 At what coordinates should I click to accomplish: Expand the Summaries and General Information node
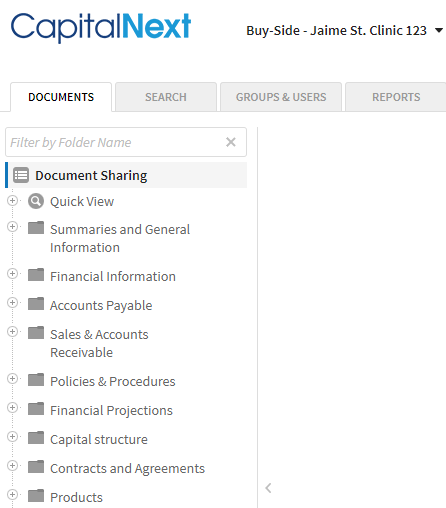tap(12, 227)
